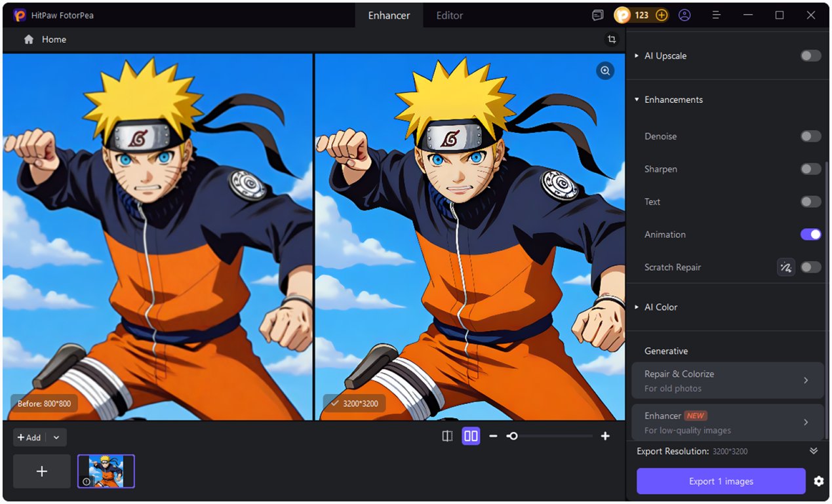Click the magnifier zoom icon on preview
Viewport: 832px width, 504px height.
pyautogui.click(x=605, y=71)
